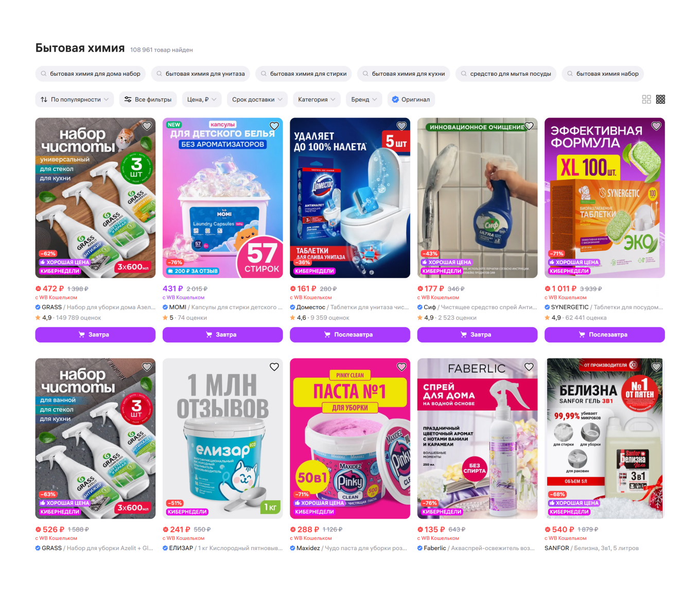Open Все фильтры panel

pos(148,99)
